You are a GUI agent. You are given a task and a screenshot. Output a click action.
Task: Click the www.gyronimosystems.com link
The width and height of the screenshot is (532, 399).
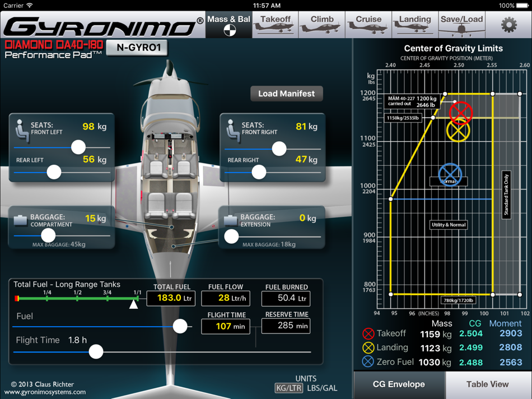(45, 392)
